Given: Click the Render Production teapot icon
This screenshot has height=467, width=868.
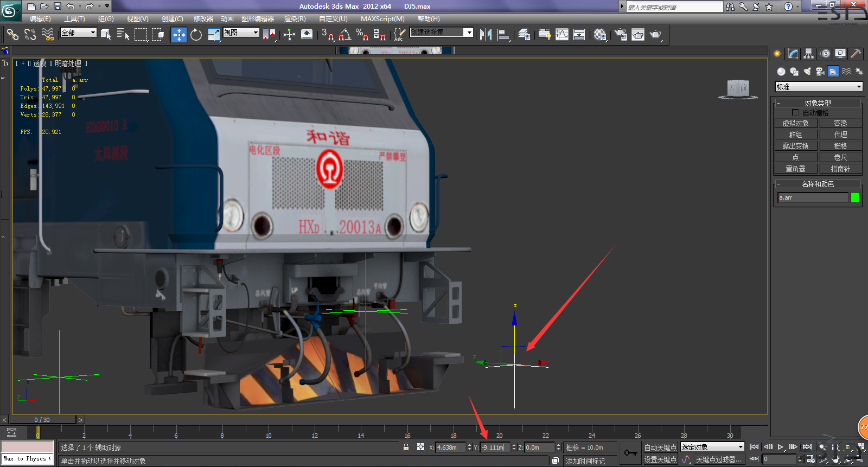Looking at the screenshot, I should (x=656, y=35).
